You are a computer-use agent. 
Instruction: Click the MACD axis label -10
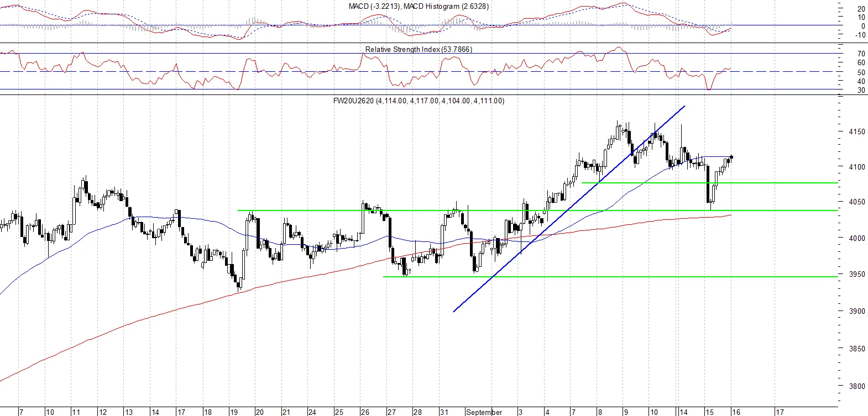[x=860, y=35]
